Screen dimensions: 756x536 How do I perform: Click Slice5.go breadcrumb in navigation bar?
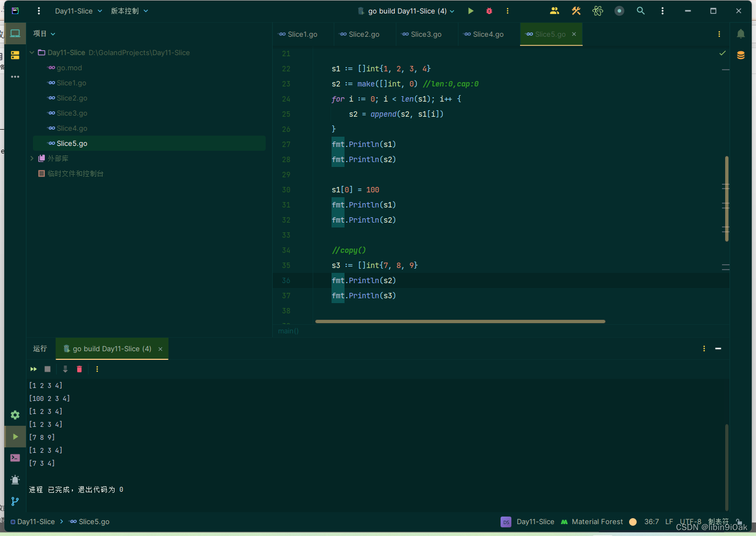point(90,521)
